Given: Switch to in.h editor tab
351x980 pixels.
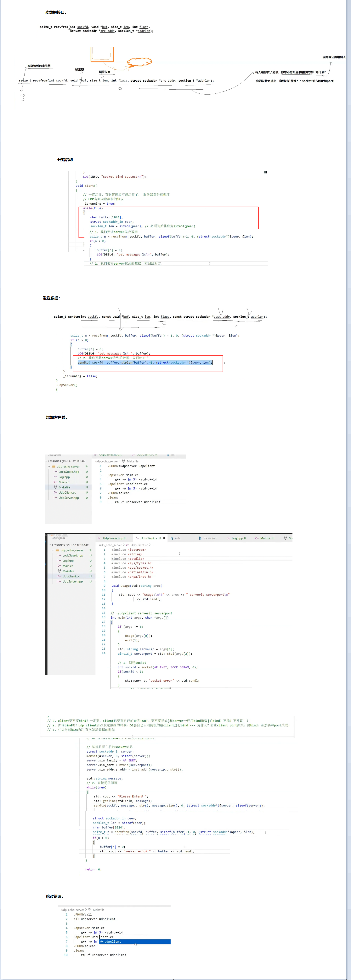Looking at the screenshot, I should 175,538.
